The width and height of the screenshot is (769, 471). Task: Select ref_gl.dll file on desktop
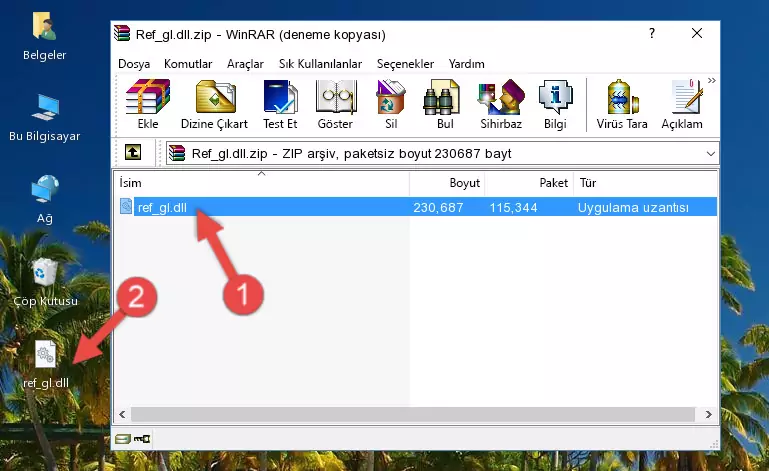tap(46, 364)
